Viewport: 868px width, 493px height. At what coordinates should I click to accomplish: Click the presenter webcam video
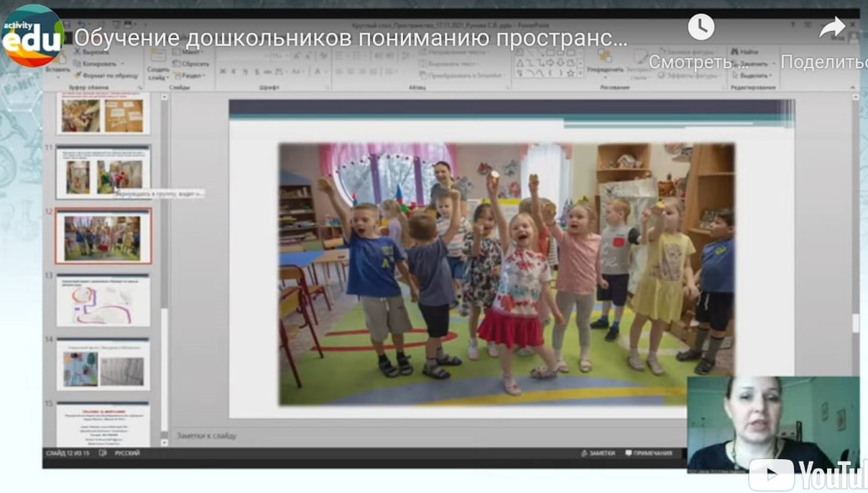pyautogui.click(x=773, y=424)
